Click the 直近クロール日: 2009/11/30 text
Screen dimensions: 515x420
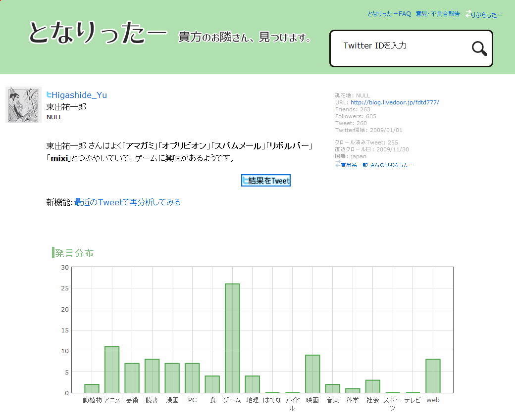click(372, 149)
